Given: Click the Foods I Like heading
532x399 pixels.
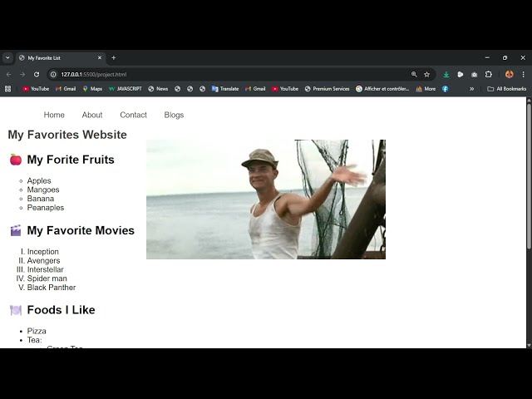Looking at the screenshot, I should (61, 310).
